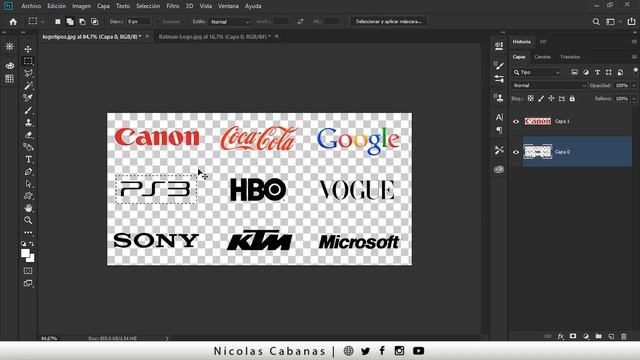
Task: Select the Clone Stamp tool
Action: point(28,123)
